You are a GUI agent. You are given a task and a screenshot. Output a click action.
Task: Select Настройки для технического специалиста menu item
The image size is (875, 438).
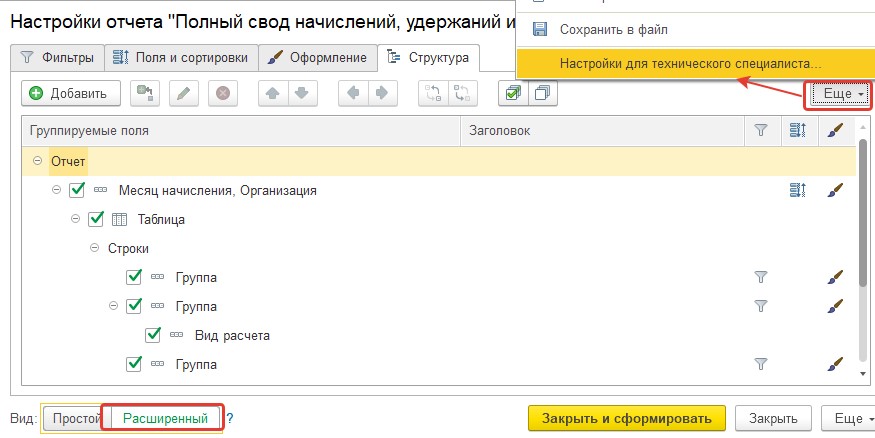click(690, 64)
